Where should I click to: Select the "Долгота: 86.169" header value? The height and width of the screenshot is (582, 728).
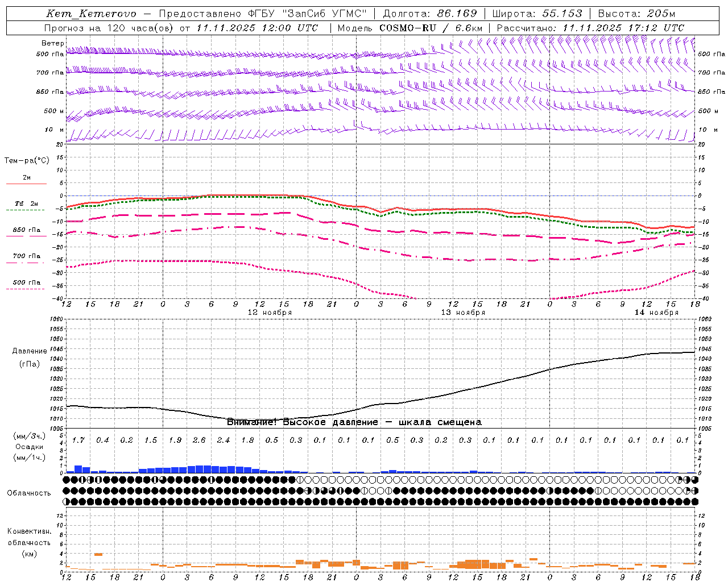[x=430, y=14]
